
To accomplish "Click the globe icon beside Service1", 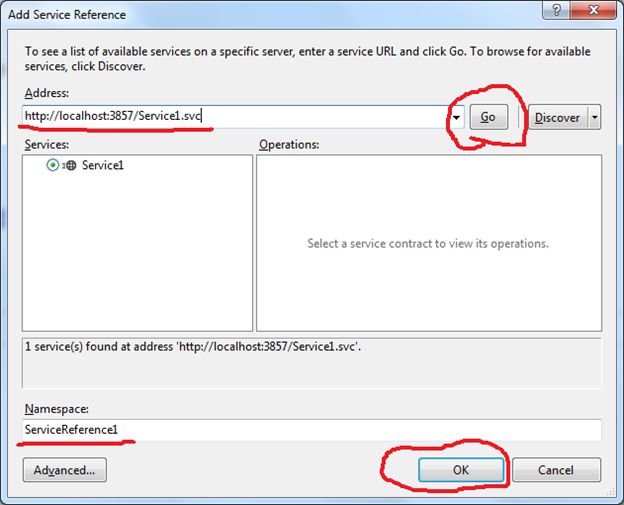I will (x=70, y=165).
